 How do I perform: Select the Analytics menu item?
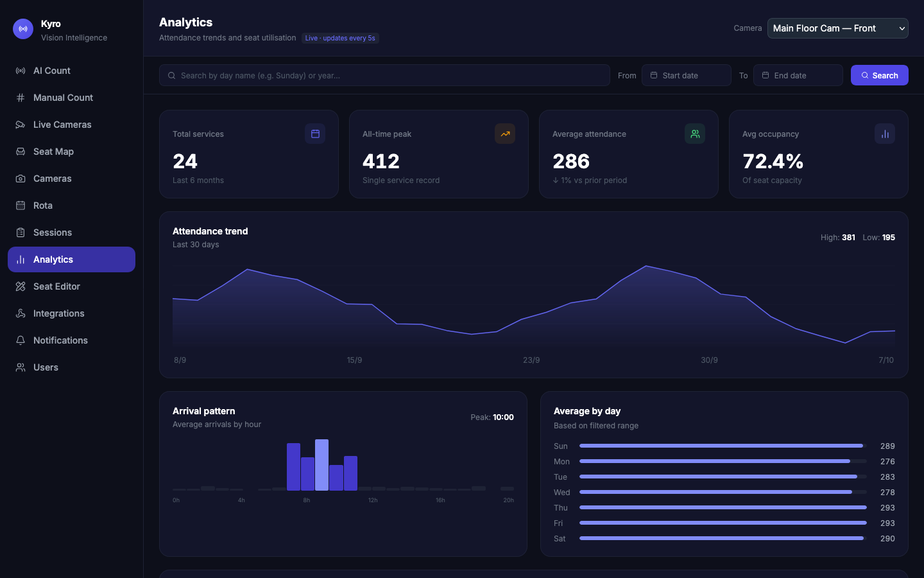point(71,259)
